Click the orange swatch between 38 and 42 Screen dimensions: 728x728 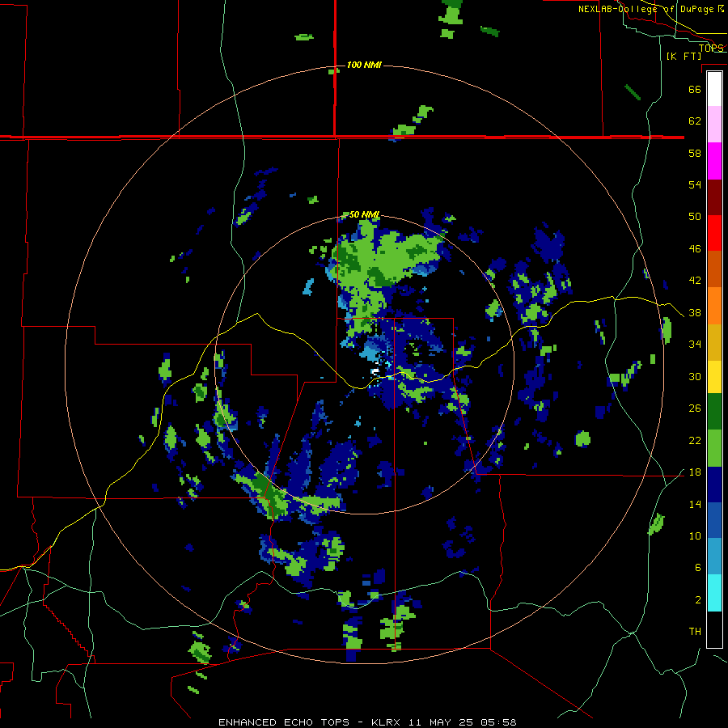coord(714,306)
